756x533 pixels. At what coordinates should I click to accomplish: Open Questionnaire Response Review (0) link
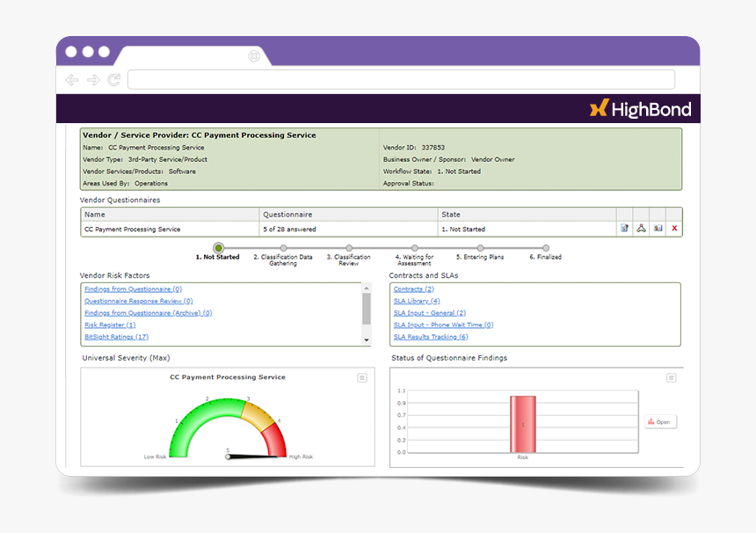coord(139,301)
